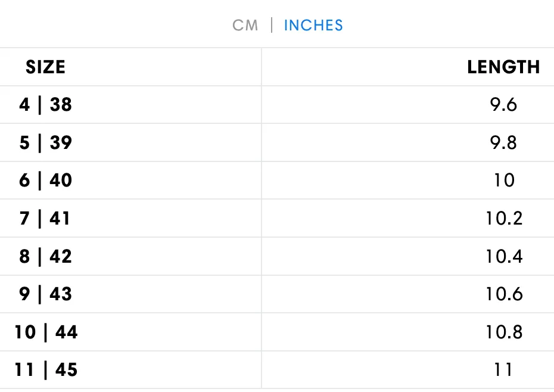Click the 10.4 length value
This screenshot has height=392, width=554.
coord(504,256)
